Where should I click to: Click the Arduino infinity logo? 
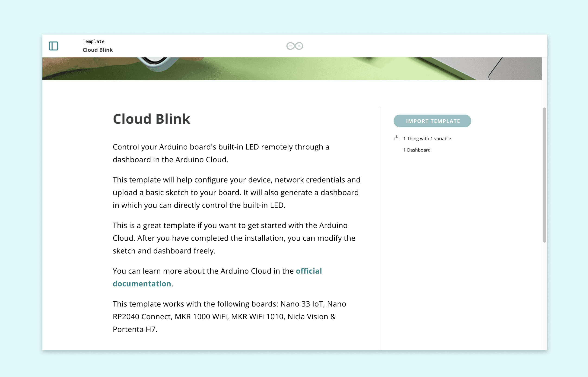coord(295,46)
